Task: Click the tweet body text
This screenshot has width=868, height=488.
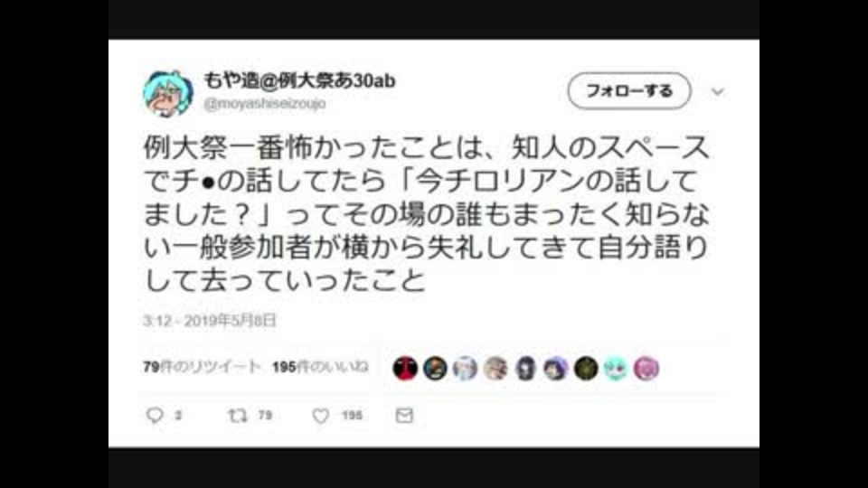Action: tap(426, 213)
